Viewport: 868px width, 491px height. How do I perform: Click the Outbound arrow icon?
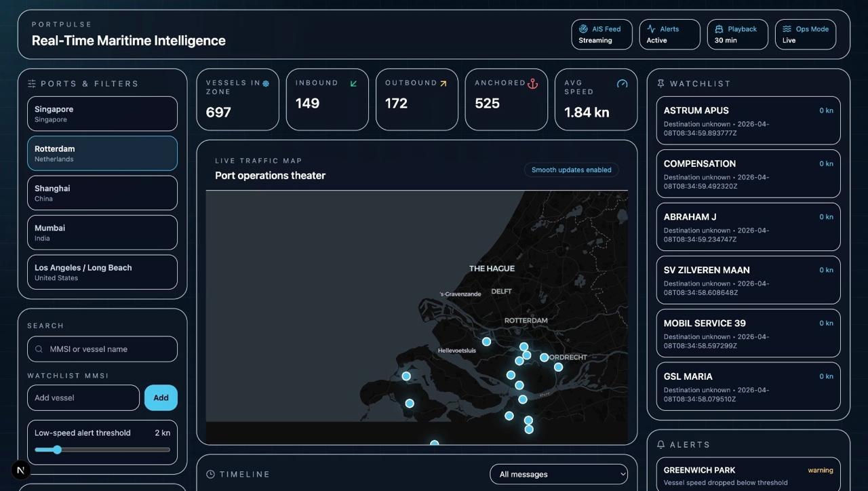[443, 83]
